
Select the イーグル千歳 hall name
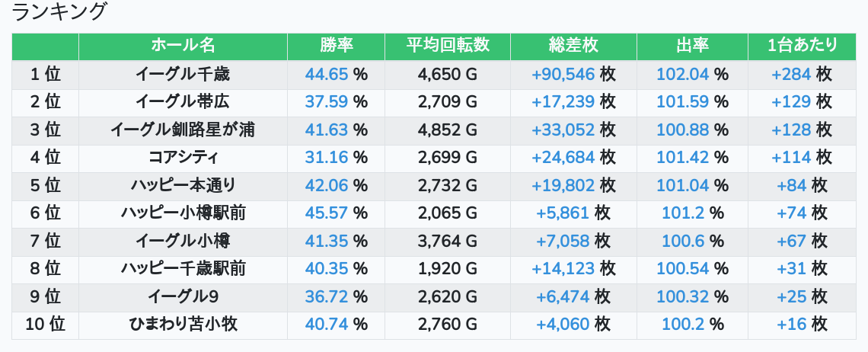click(183, 75)
